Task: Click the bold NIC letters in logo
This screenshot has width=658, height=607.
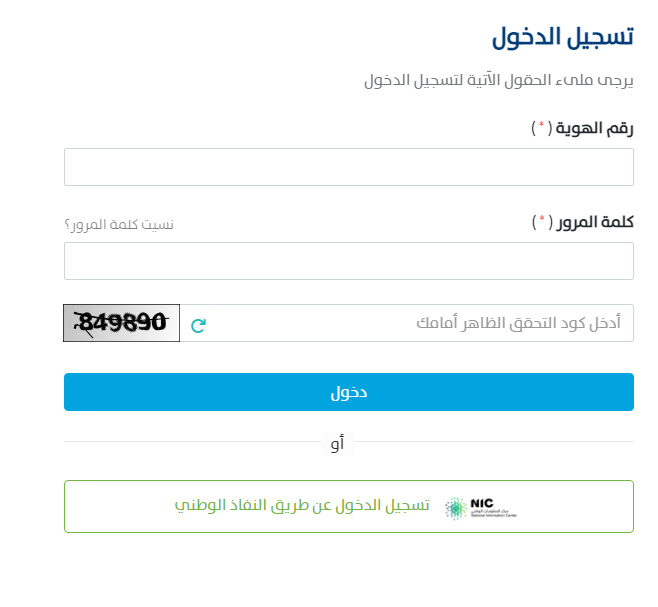Action: [482, 502]
